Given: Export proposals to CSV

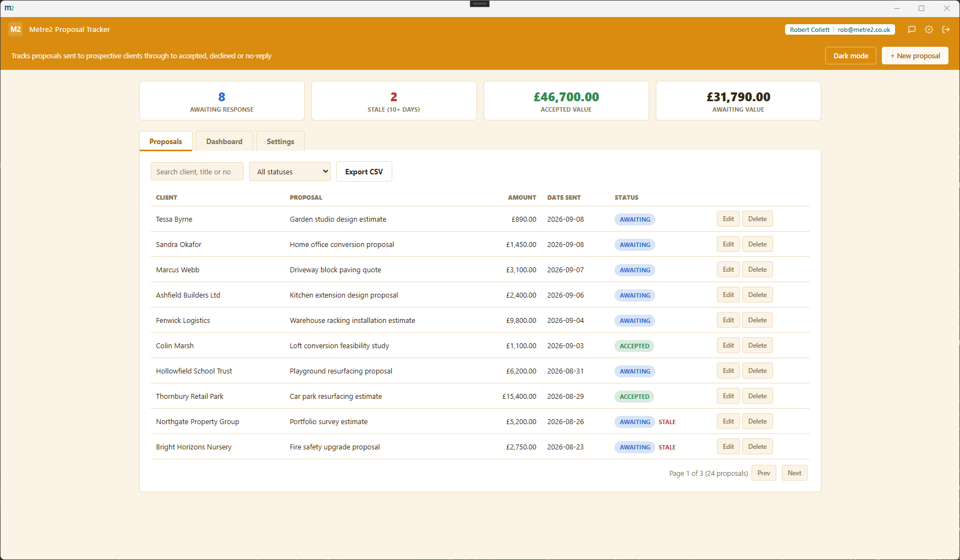Looking at the screenshot, I should pos(364,172).
